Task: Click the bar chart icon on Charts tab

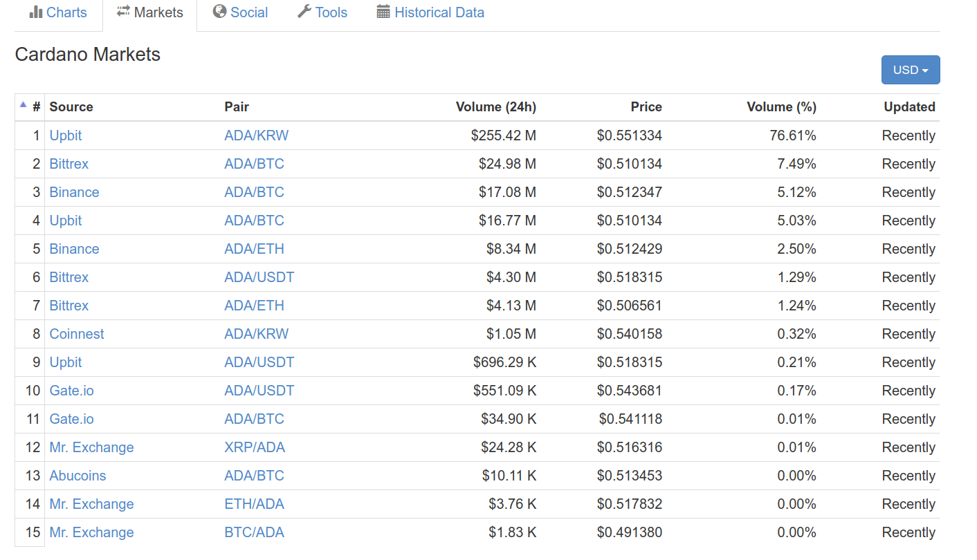Action: [x=36, y=12]
